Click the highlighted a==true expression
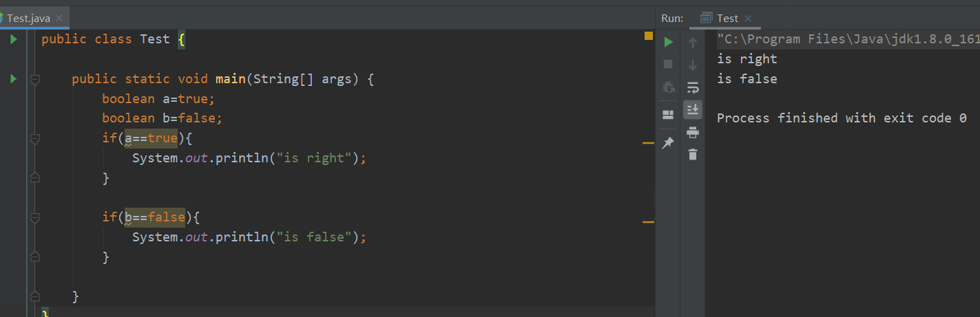 tap(151, 138)
